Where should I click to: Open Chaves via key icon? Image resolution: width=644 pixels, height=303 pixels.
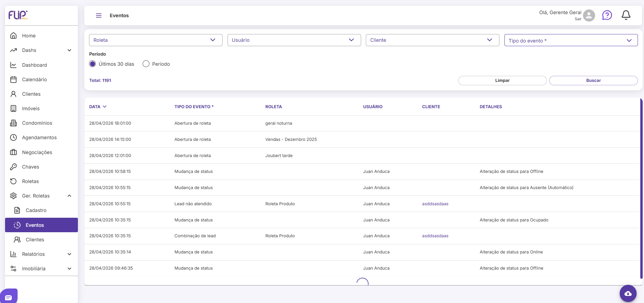click(13, 167)
